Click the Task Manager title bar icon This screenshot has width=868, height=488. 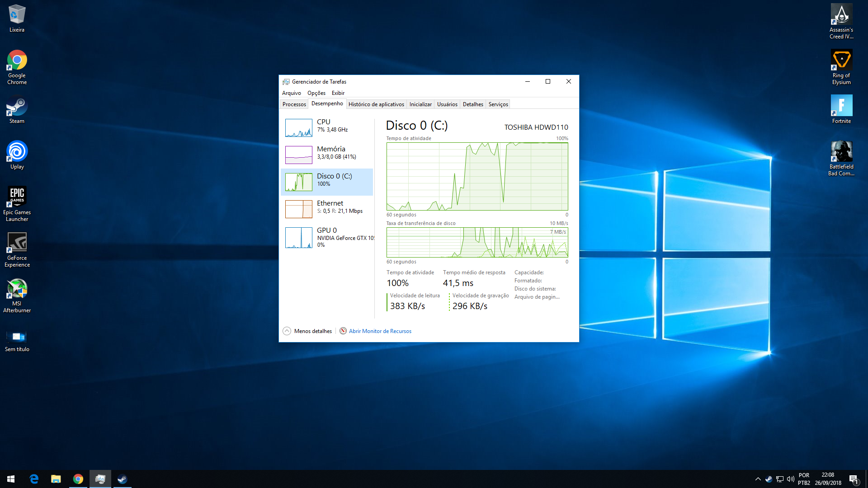point(286,82)
